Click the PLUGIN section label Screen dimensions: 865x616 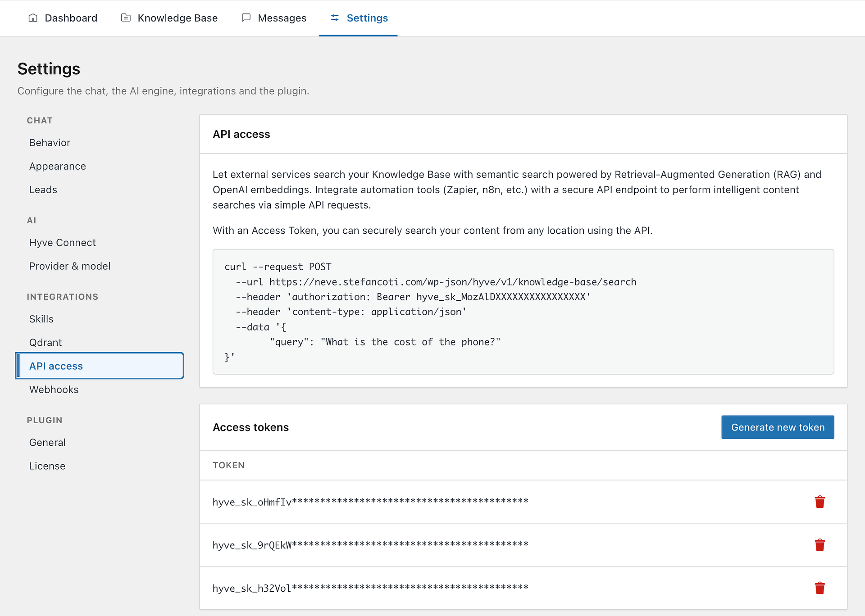coord(45,420)
